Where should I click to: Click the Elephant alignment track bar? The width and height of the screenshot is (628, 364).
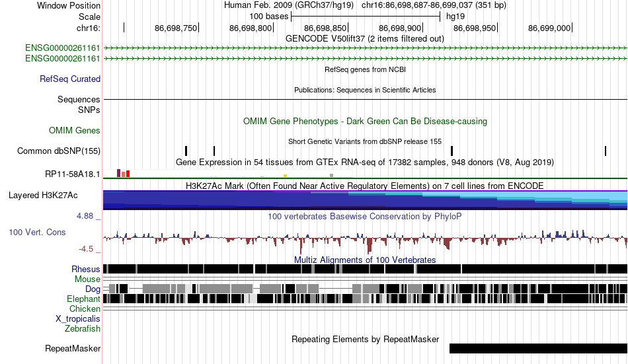pos(366,299)
